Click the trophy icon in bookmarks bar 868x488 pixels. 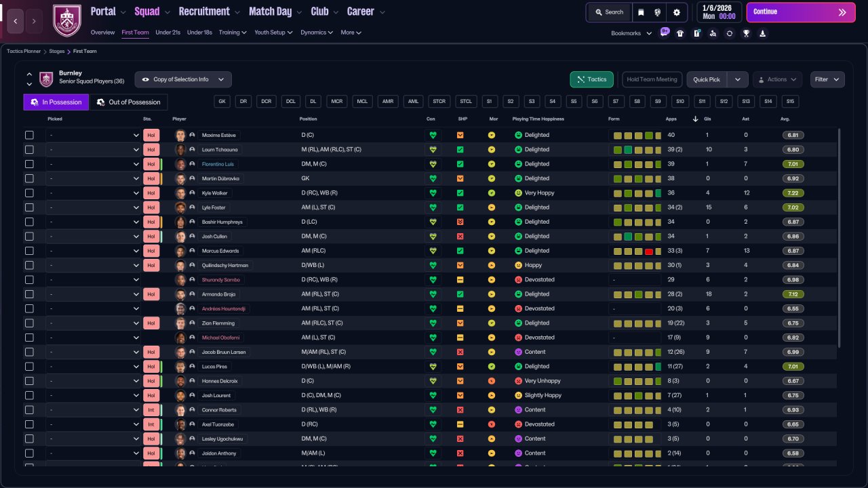click(746, 33)
